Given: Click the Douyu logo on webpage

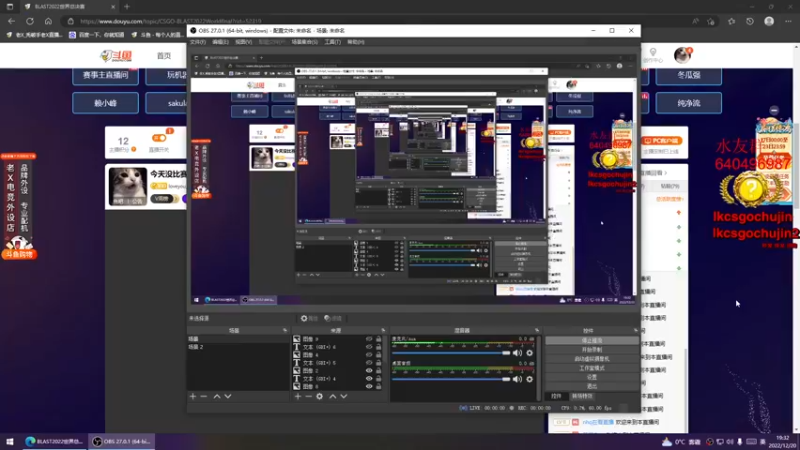Looking at the screenshot, I should tap(116, 56).
